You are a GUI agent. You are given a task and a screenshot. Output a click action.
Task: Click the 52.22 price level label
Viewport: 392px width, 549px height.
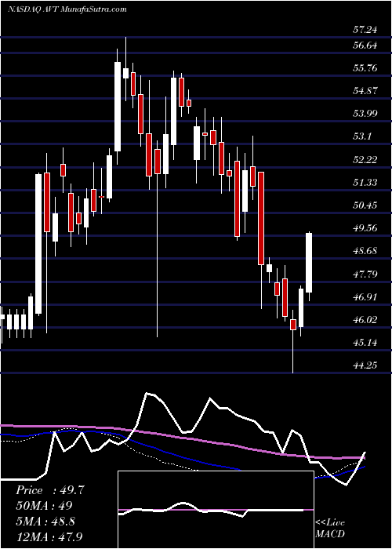365,160
